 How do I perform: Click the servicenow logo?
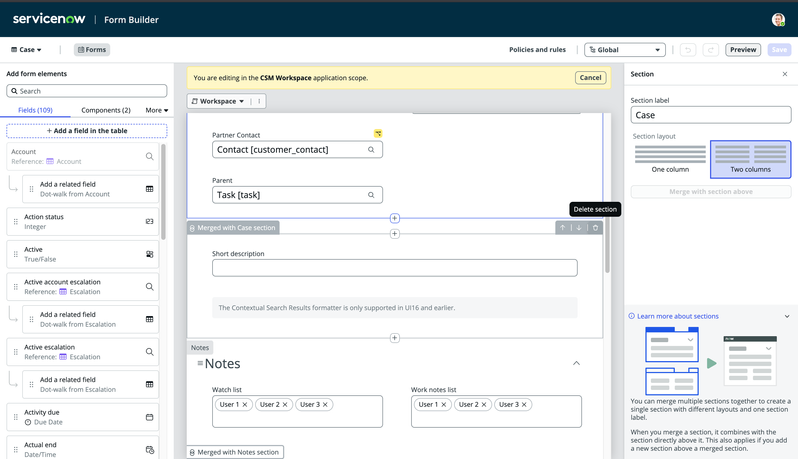tap(49, 19)
